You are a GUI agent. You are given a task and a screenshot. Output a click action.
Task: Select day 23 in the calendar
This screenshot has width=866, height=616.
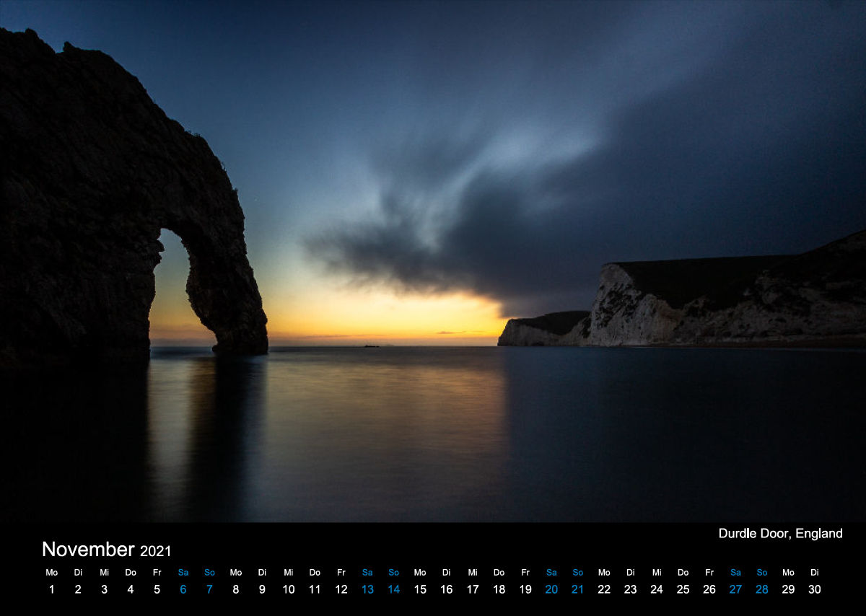pyautogui.click(x=630, y=589)
